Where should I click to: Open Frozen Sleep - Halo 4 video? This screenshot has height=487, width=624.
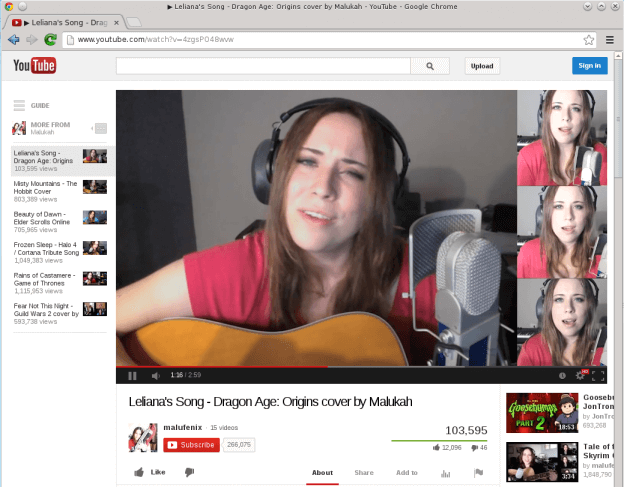(x=60, y=253)
